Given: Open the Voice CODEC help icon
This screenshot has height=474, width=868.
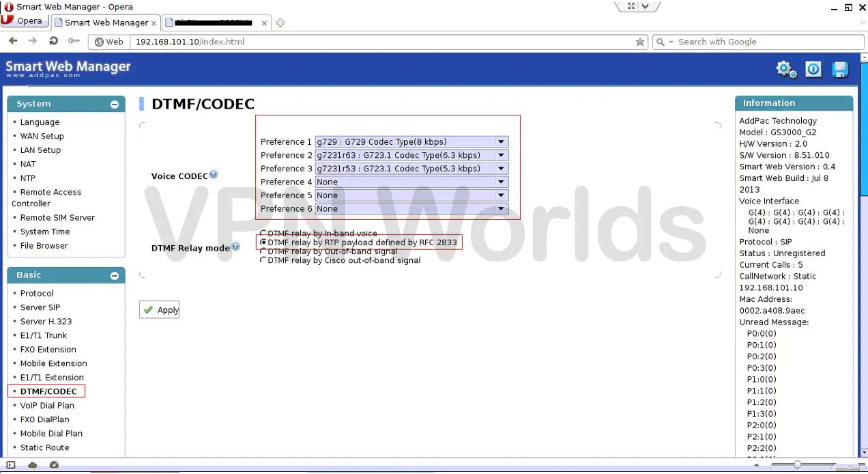Looking at the screenshot, I should (213, 174).
